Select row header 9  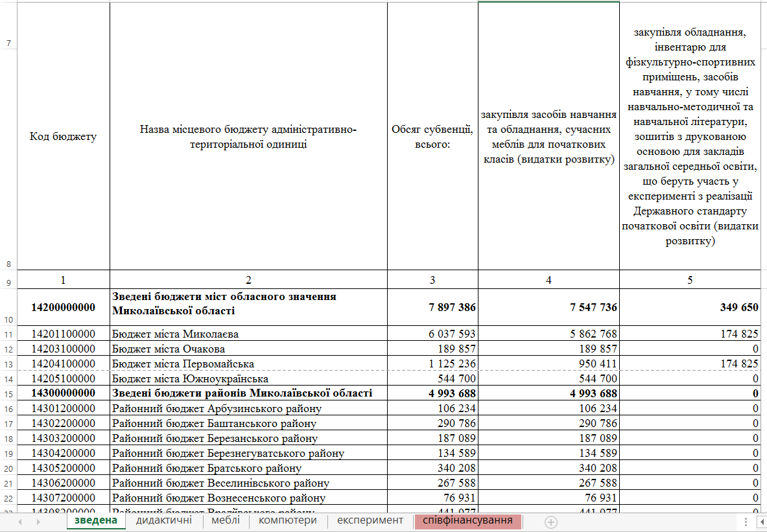point(8,280)
